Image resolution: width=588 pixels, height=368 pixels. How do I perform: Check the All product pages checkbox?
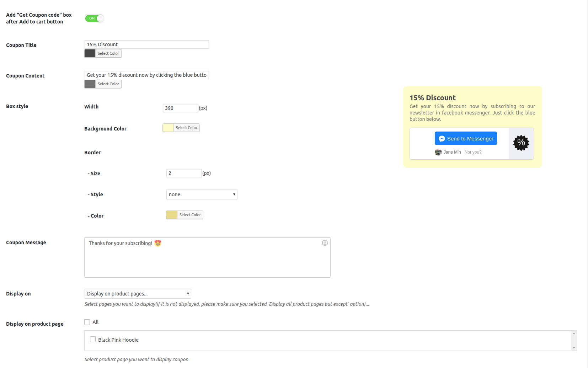tap(87, 322)
